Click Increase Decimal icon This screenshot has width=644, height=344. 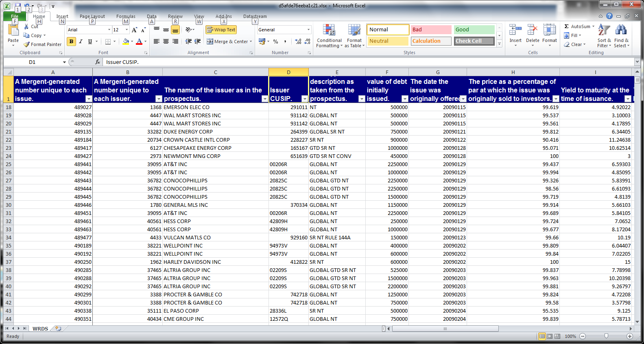coord(298,42)
